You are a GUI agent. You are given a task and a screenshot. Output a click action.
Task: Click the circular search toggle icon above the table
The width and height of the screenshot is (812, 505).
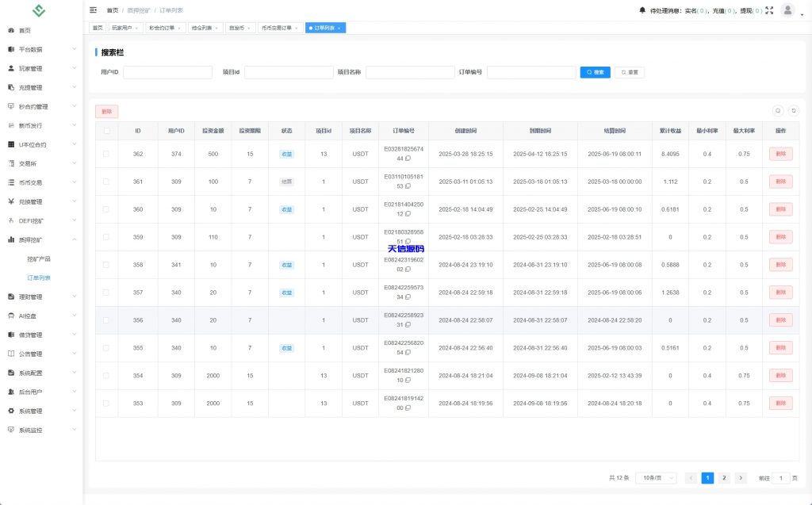778,110
